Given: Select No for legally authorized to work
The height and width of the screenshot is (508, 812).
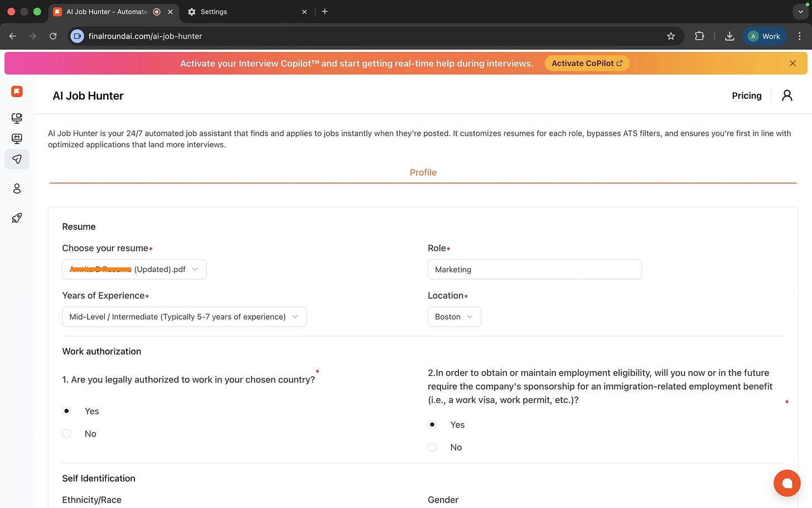Looking at the screenshot, I should click(66, 434).
